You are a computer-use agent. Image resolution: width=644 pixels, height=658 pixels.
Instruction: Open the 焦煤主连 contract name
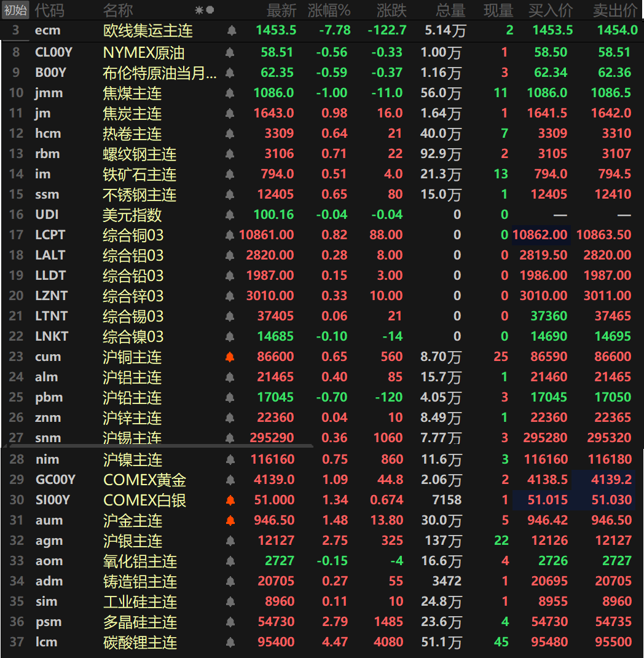(132, 93)
